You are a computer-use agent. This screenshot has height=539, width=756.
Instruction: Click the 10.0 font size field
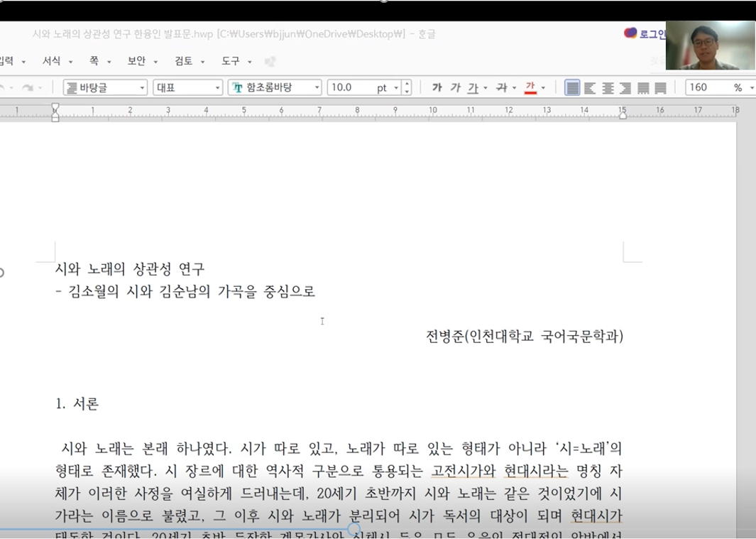coord(351,87)
